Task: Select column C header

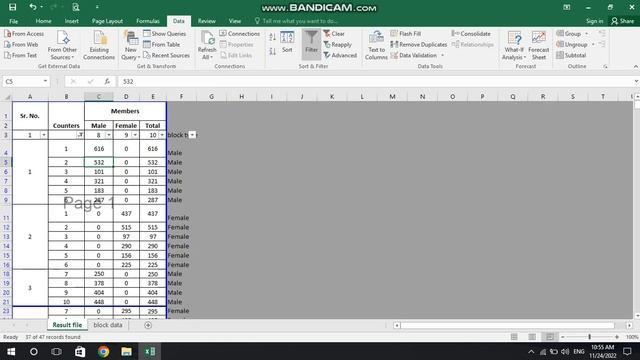Action: (99, 97)
